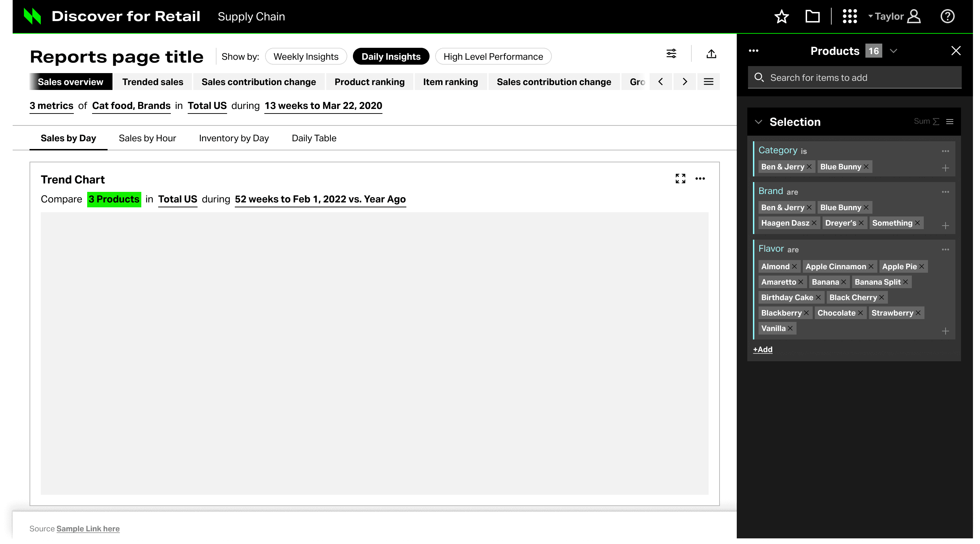This screenshot has height=544, width=980.
Task: Open Trend Chart three-dot options menu
Action: [700, 179]
